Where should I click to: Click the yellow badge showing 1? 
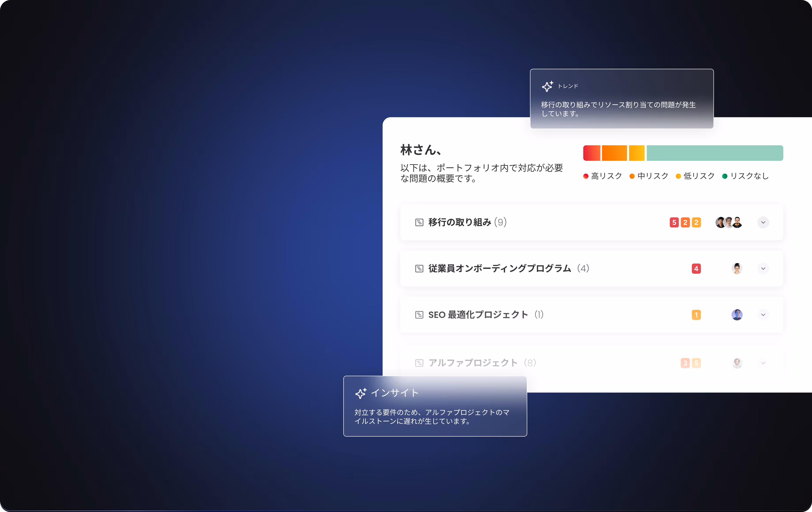tap(696, 315)
